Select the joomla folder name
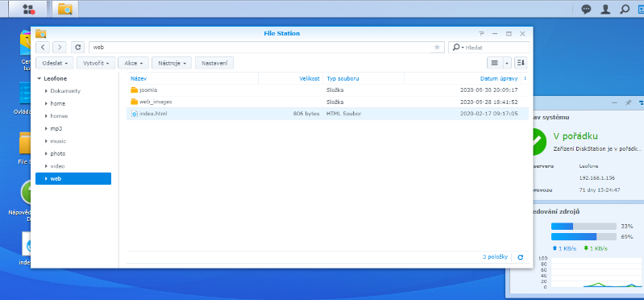The image size is (644, 300). coord(148,90)
